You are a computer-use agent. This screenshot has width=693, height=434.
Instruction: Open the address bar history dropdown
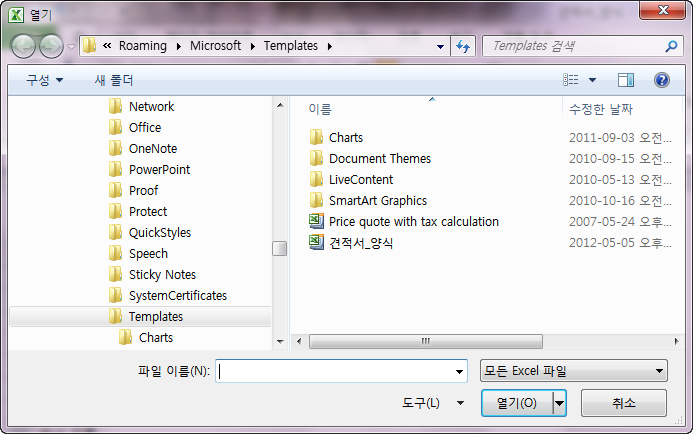click(x=440, y=46)
